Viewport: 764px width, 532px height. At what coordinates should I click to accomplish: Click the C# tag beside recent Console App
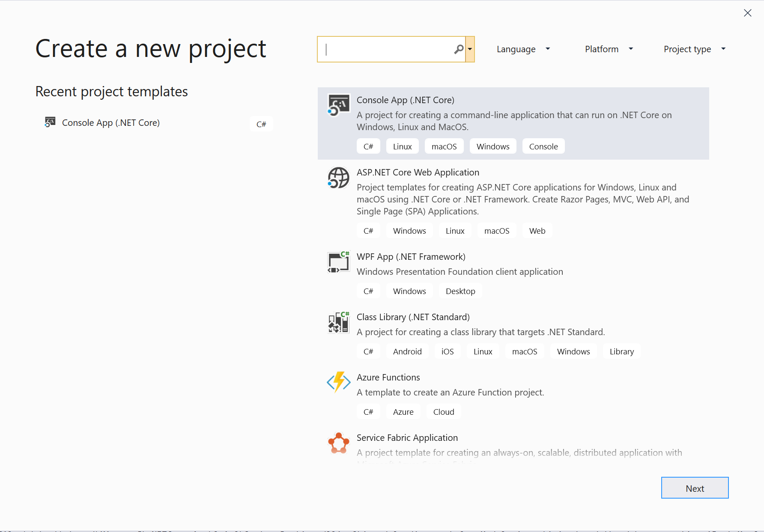[261, 124]
